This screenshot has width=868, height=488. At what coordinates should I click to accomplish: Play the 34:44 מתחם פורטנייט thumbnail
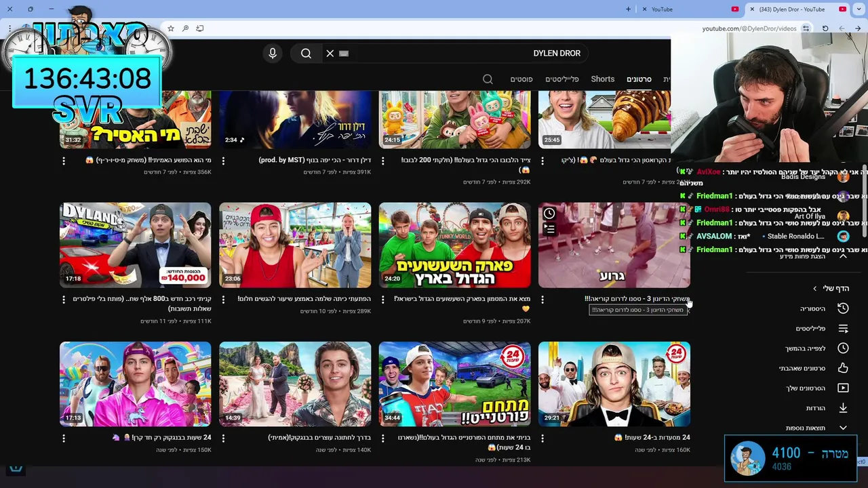point(455,384)
